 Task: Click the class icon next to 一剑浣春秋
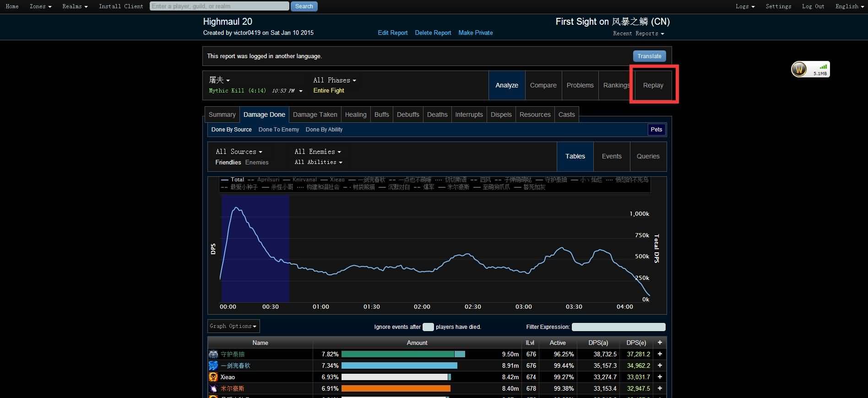tap(213, 365)
